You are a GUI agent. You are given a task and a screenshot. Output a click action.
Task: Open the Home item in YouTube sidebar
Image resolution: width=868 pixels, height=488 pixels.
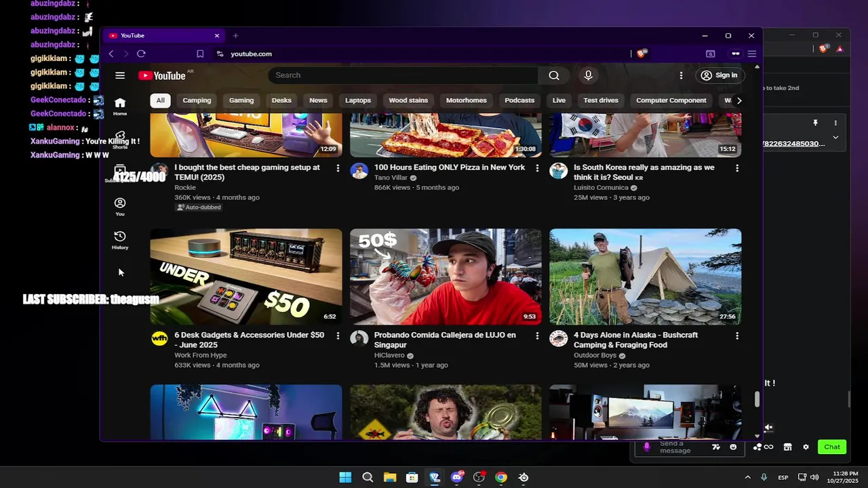point(120,106)
